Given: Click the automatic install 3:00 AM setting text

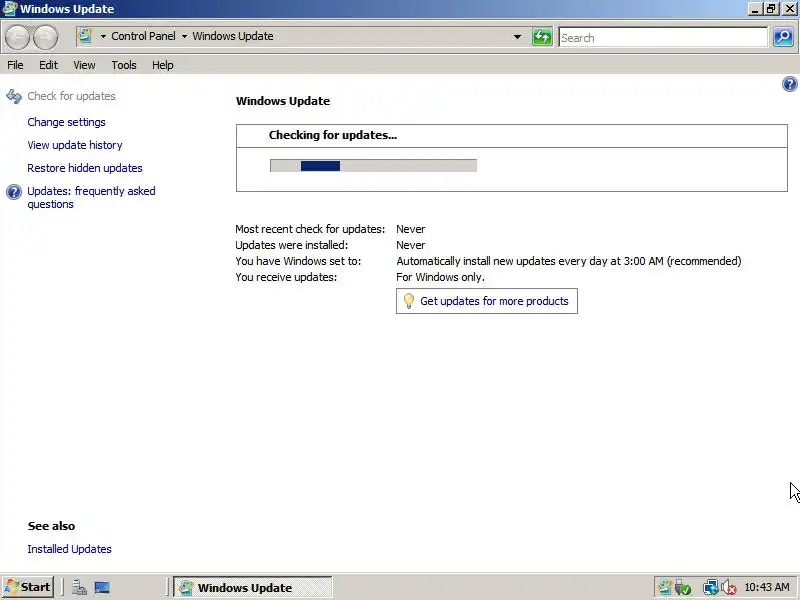Looking at the screenshot, I should point(569,261).
